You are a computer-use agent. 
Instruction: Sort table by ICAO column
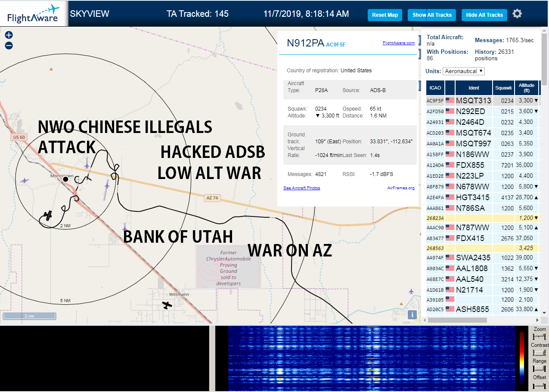click(x=435, y=88)
